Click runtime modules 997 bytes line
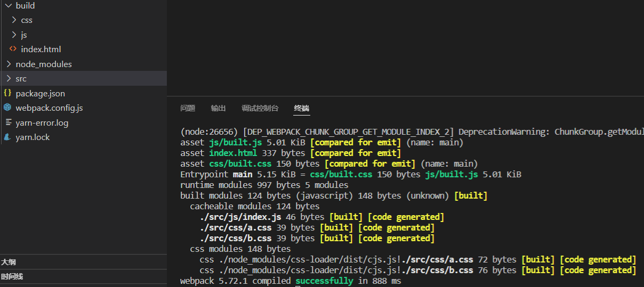Image resolution: width=644 pixels, height=287 pixels. pyautogui.click(x=264, y=185)
